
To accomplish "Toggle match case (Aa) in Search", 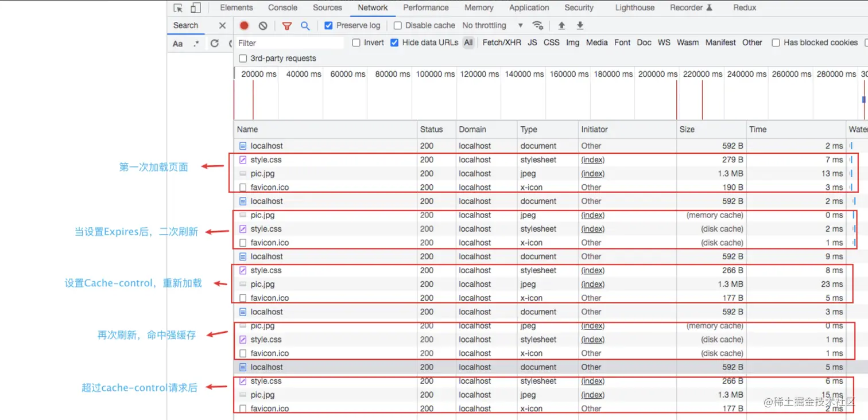I will pyautogui.click(x=178, y=44).
